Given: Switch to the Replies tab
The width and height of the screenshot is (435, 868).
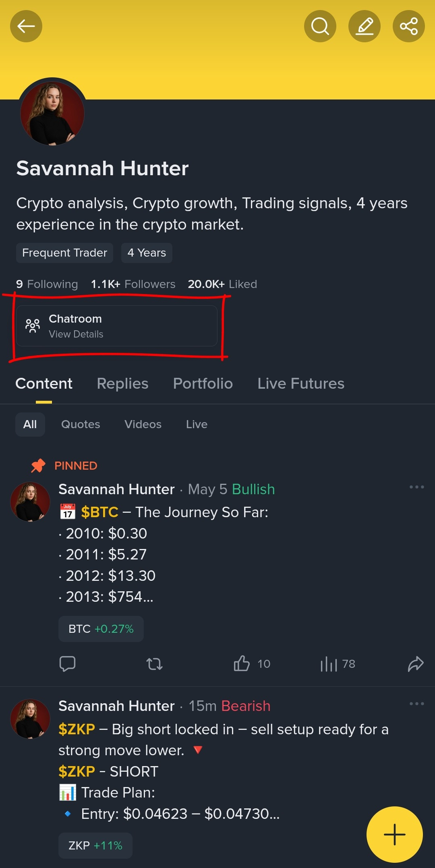Looking at the screenshot, I should coord(122,383).
